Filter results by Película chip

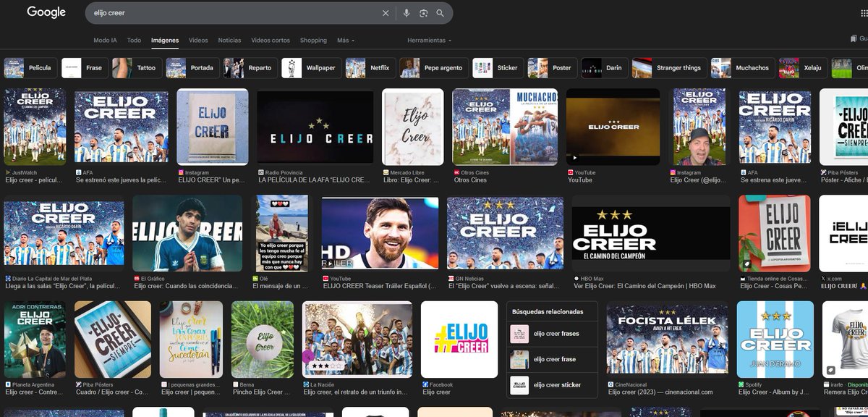point(30,68)
